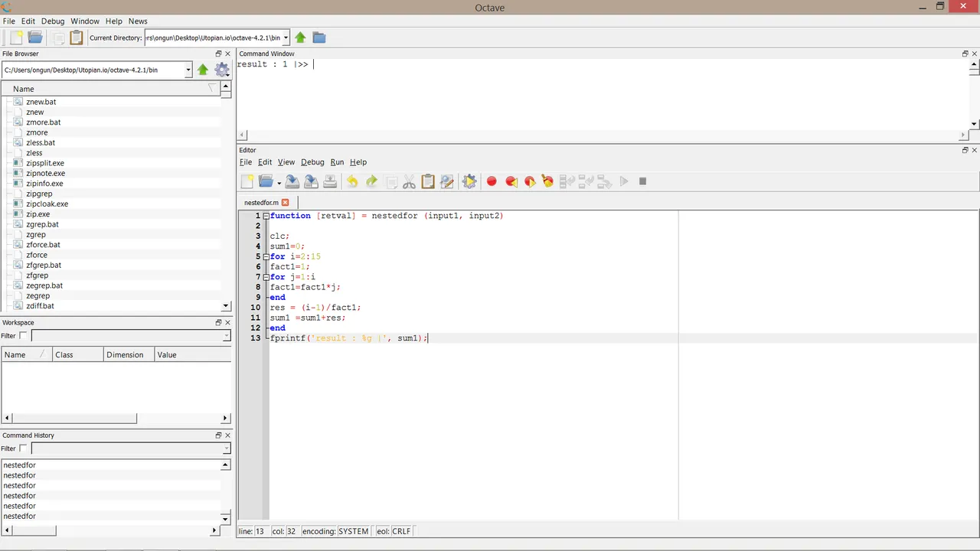Jump to previous breakpoint icon

[511, 181]
